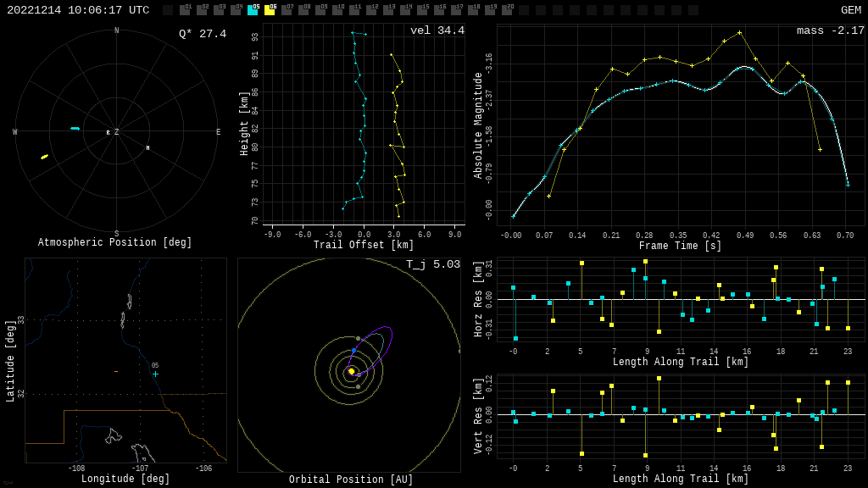Screen dimensions: 868x488
Task: Click the H marker in atmospheric position plot
Action: click(x=147, y=148)
